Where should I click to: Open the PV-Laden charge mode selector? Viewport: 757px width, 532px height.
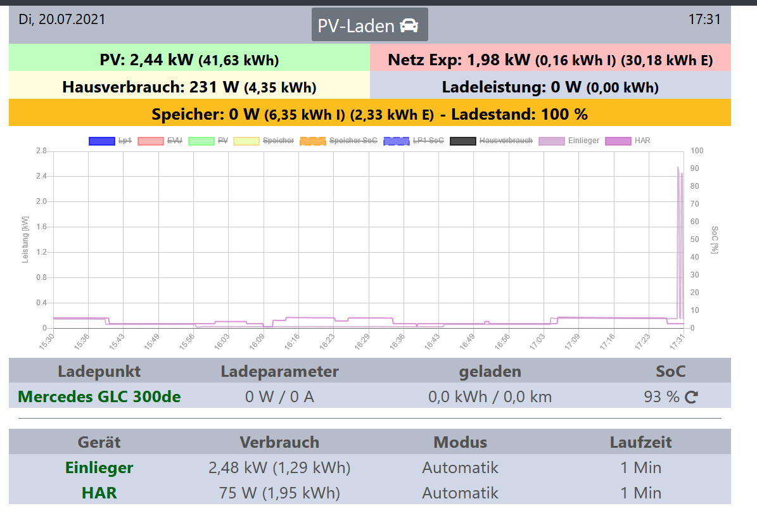pos(369,25)
